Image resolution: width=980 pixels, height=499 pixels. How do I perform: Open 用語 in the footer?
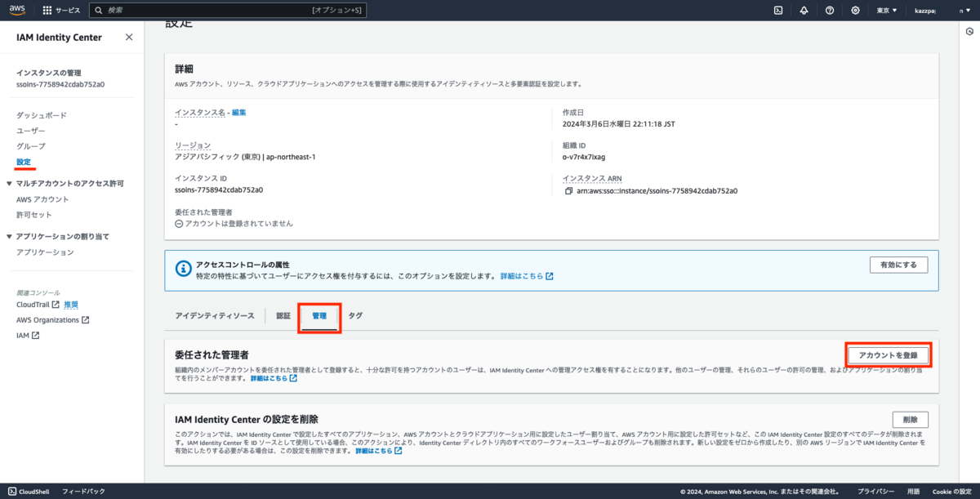click(x=913, y=492)
